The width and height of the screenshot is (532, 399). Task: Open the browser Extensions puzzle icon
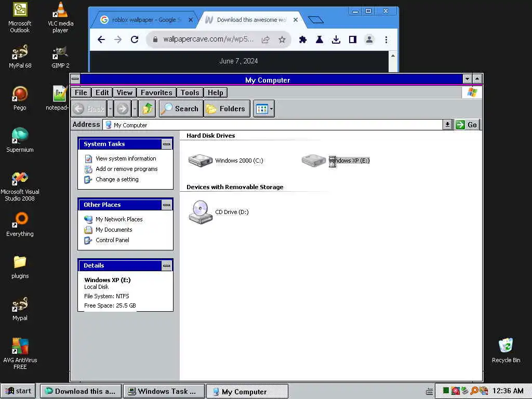303,39
